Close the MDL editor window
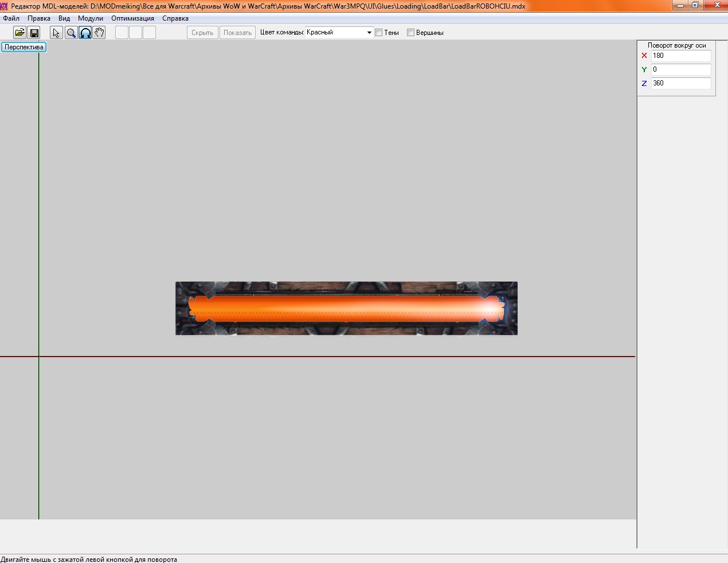 715,5
